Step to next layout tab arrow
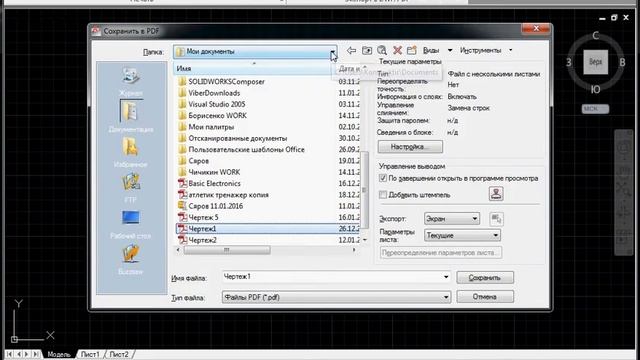The height and width of the screenshot is (360, 640). (x=27, y=354)
